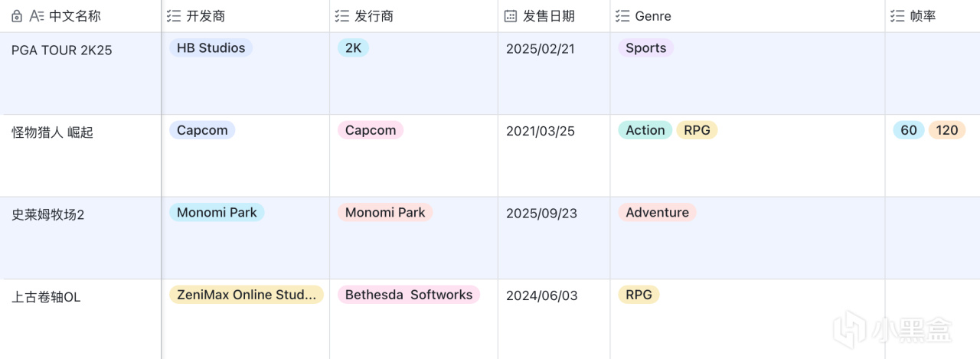
Task: Click the calendar icon beside 发售日期
Action: 511,16
